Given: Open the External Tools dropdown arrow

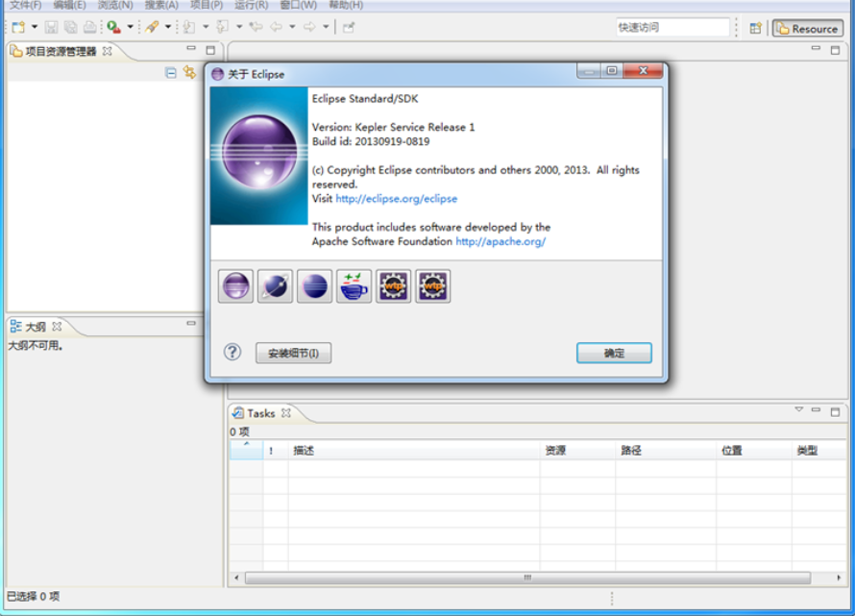Looking at the screenshot, I should point(131,27).
